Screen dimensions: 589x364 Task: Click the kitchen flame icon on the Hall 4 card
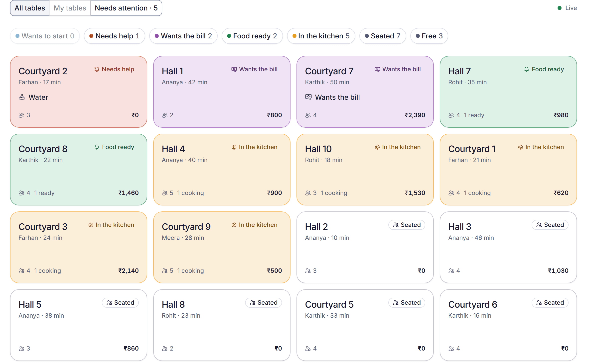[x=234, y=147]
